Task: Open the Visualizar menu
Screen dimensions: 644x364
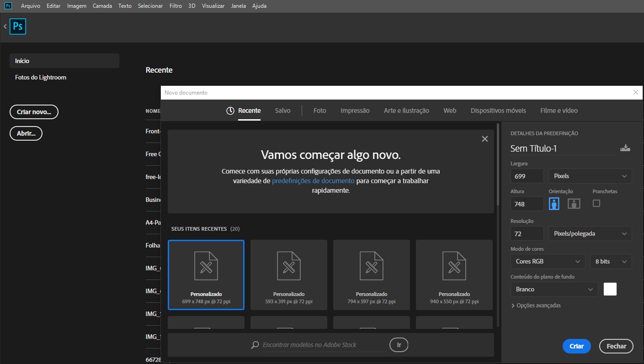Action: (x=213, y=6)
